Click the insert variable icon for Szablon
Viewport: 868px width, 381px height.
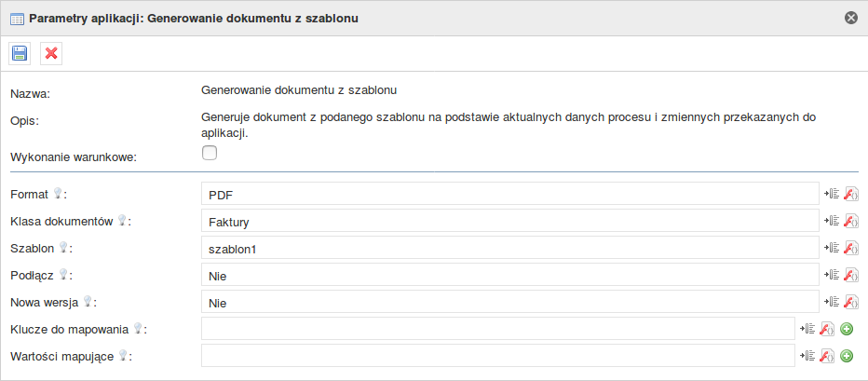click(x=832, y=248)
